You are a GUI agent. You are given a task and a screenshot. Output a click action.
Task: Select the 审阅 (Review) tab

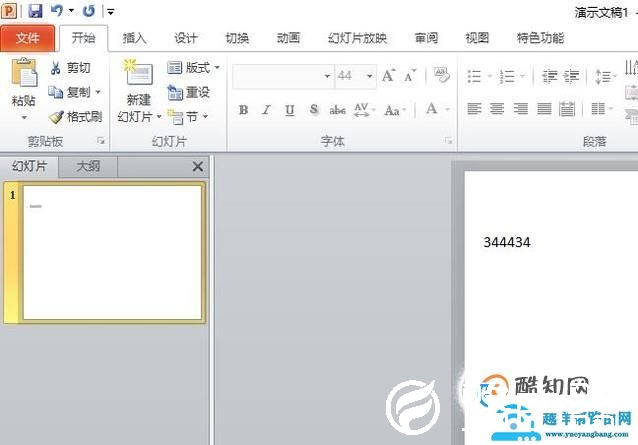(426, 38)
